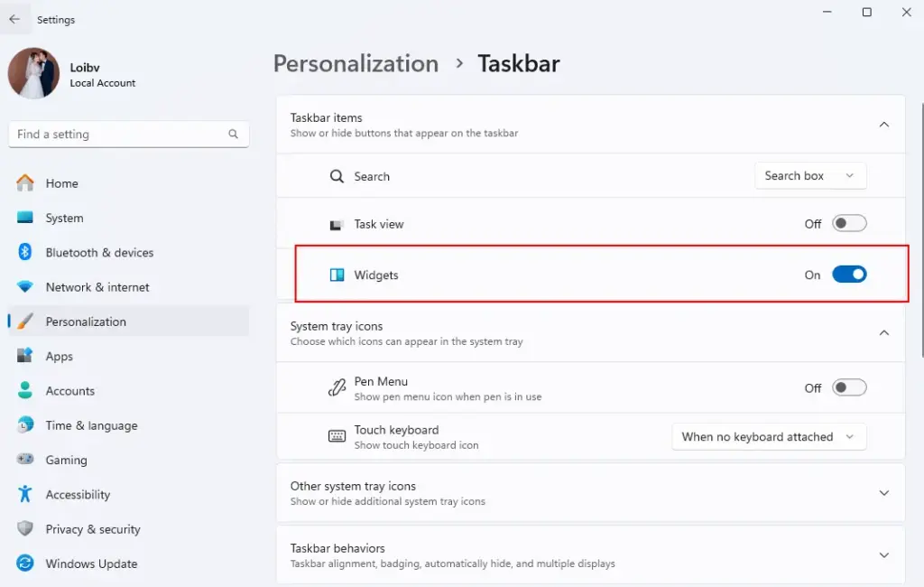Turn on the Task view toggle
This screenshot has width=924, height=587.
[849, 224]
